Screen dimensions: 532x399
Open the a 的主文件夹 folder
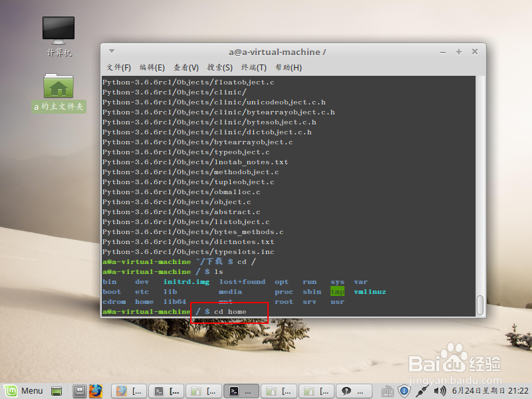click(57, 86)
